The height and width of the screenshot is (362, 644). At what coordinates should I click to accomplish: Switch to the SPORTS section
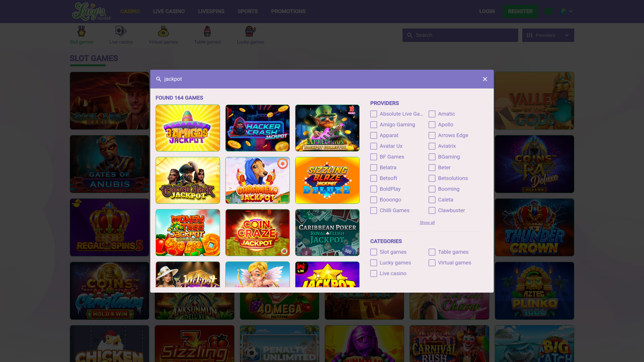pyautogui.click(x=248, y=11)
